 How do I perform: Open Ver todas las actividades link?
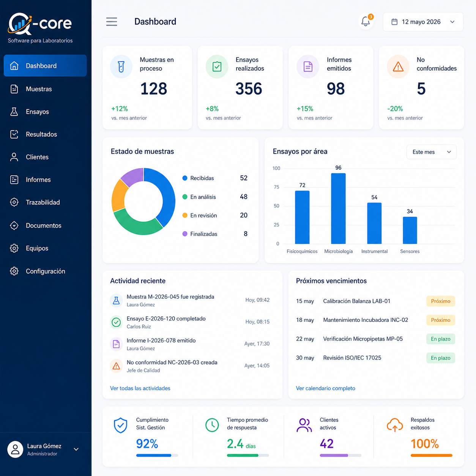click(140, 388)
